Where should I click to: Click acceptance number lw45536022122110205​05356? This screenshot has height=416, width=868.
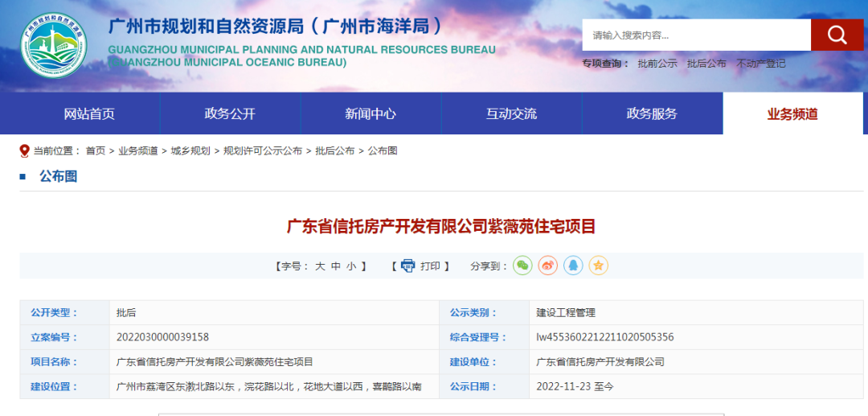click(x=605, y=337)
